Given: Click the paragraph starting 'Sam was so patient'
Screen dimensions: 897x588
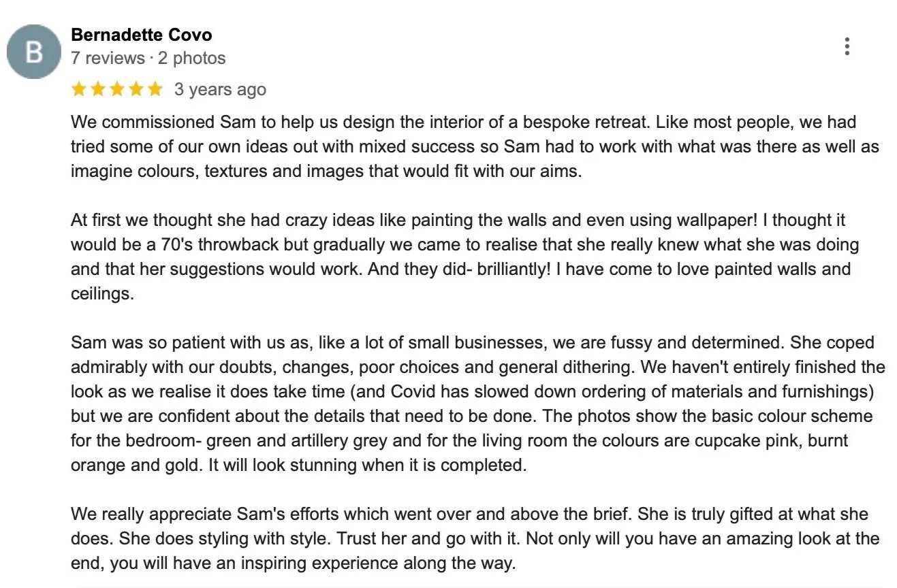Looking at the screenshot, I should 478,404.
